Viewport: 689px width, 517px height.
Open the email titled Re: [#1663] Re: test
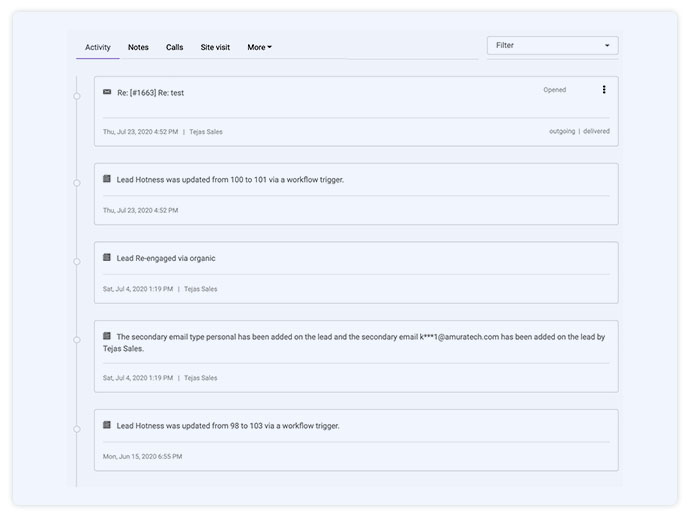tap(150, 93)
